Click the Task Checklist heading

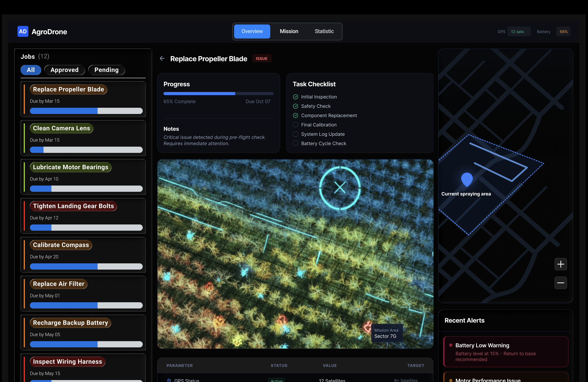(x=314, y=84)
